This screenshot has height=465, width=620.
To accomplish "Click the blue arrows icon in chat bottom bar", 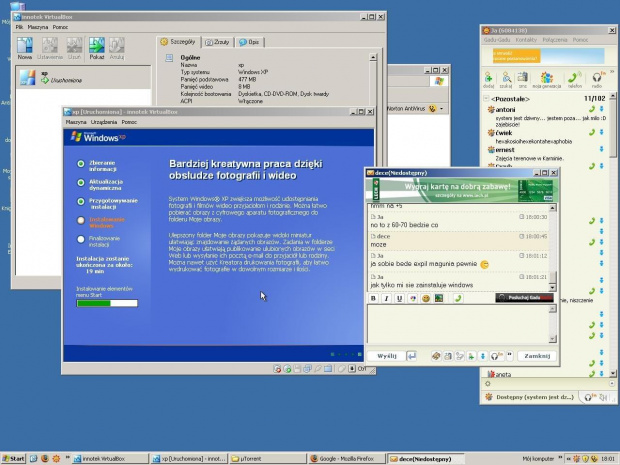I will [483, 356].
